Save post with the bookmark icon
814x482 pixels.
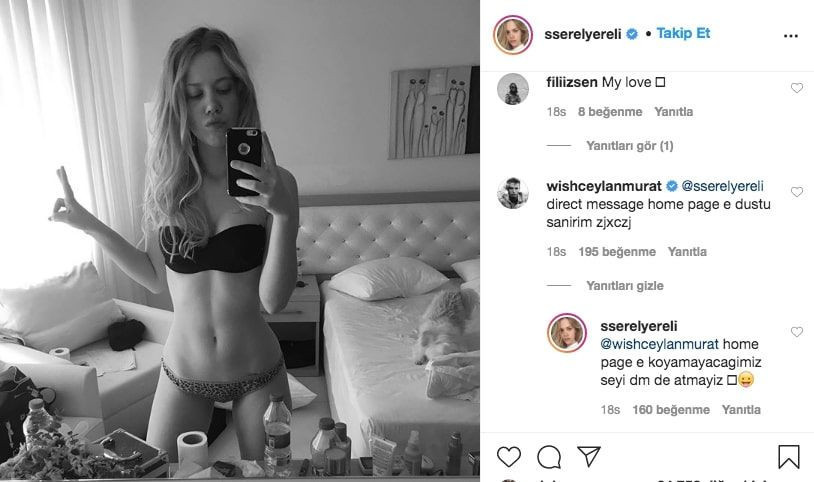click(789, 457)
